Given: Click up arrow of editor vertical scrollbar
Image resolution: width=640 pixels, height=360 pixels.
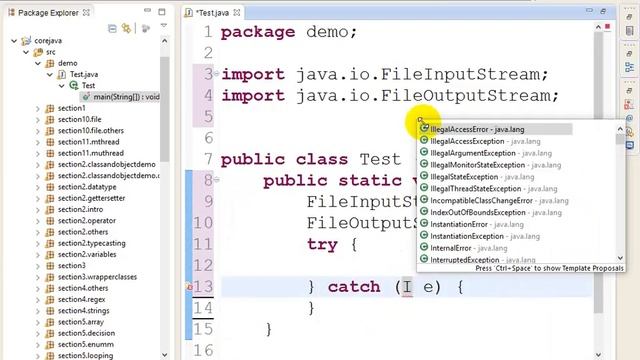Looking at the screenshot, I should coord(598,27).
